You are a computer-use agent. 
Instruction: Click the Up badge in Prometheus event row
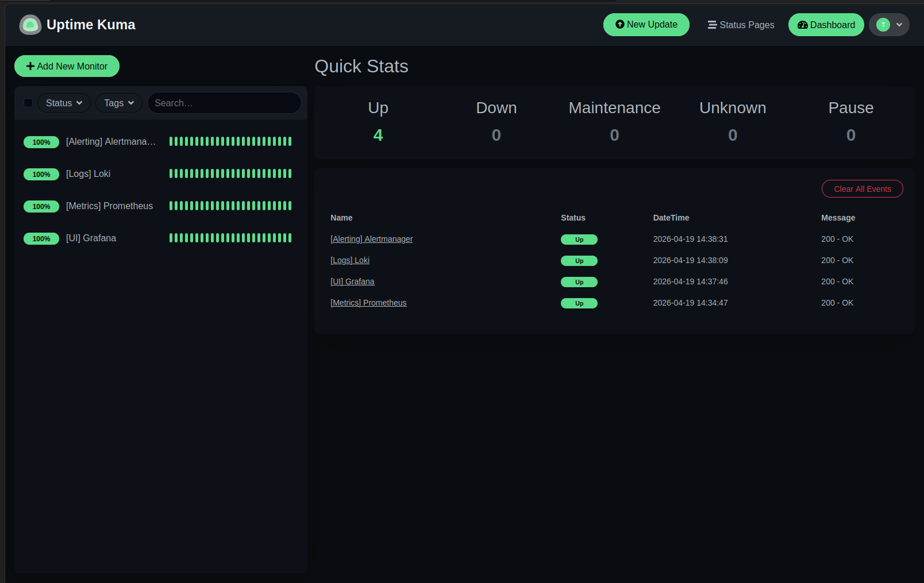(579, 303)
